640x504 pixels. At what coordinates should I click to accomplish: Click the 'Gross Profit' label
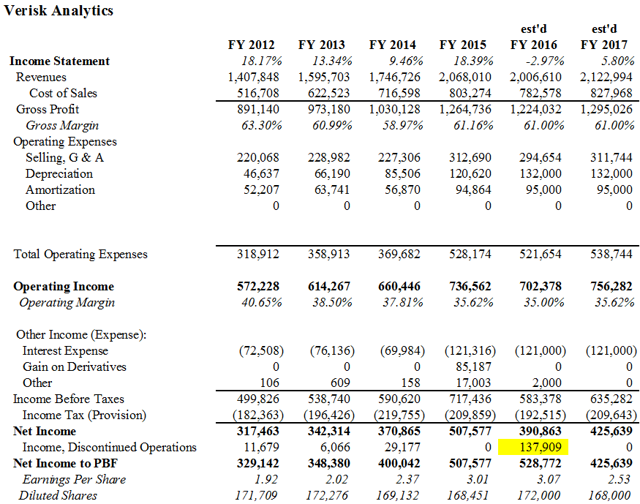pyautogui.click(x=48, y=109)
